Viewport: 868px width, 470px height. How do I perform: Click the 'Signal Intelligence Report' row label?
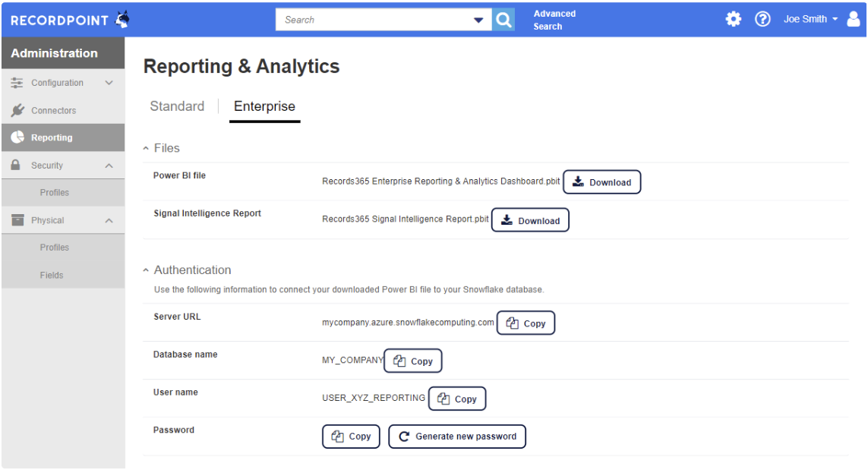pyautogui.click(x=207, y=213)
